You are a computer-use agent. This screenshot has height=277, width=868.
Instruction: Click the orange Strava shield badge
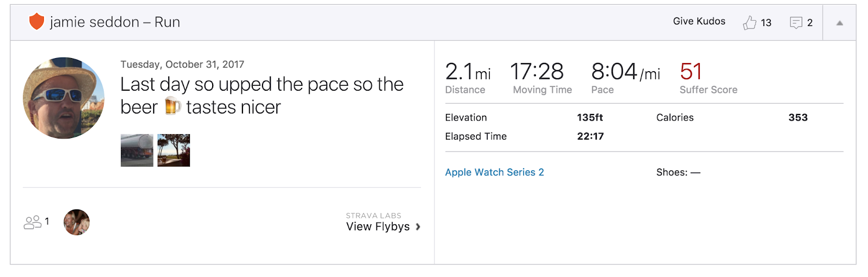click(x=36, y=22)
